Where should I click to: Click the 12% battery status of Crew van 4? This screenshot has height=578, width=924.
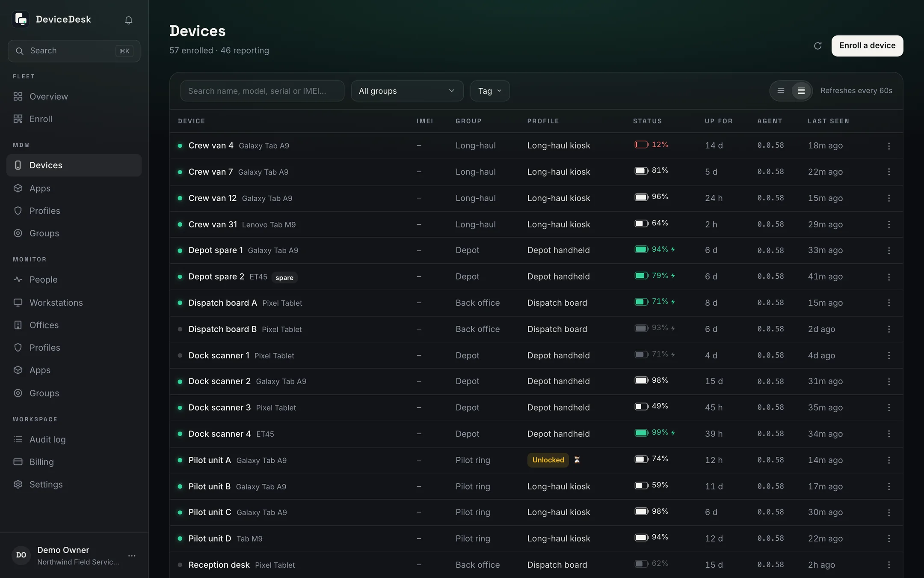(x=651, y=145)
